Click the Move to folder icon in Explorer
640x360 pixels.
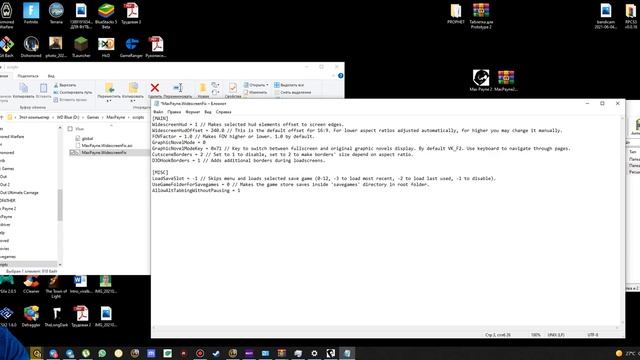tap(109, 87)
